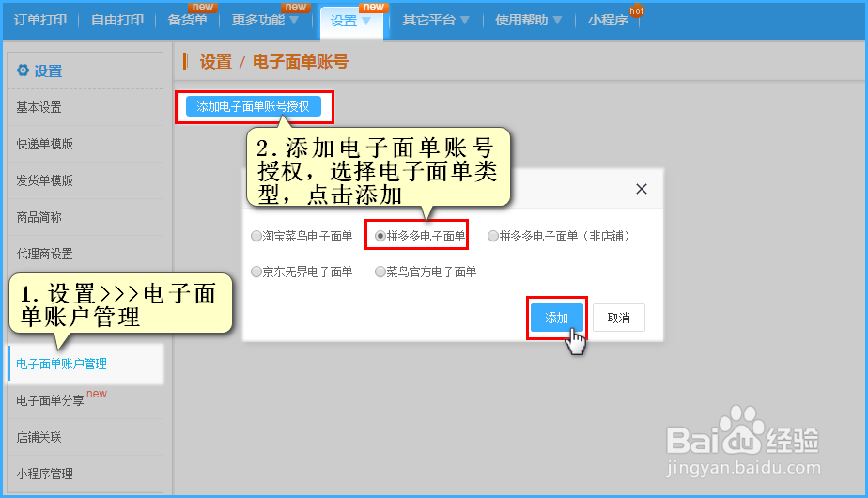
Task: Close the dialog with X icon
Action: [x=642, y=189]
